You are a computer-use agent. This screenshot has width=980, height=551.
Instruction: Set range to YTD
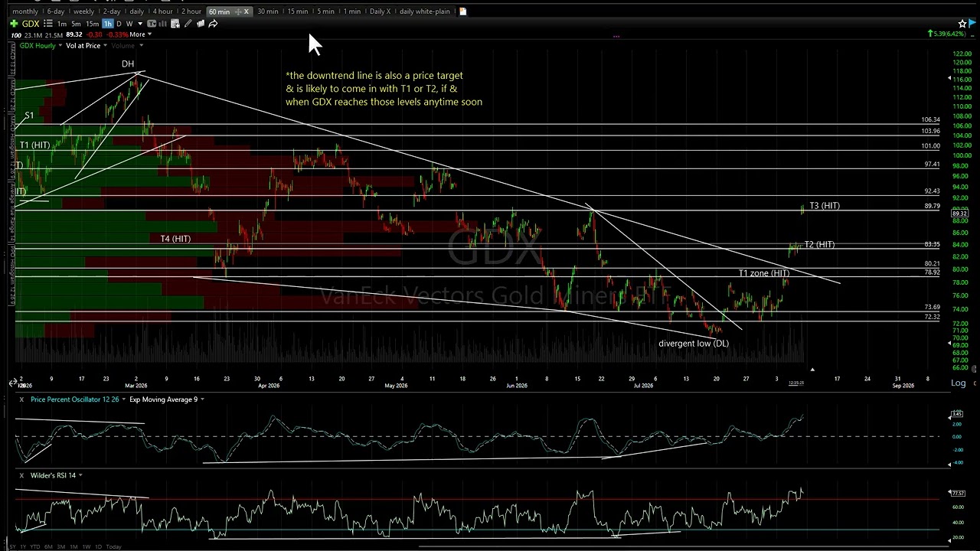(x=35, y=546)
